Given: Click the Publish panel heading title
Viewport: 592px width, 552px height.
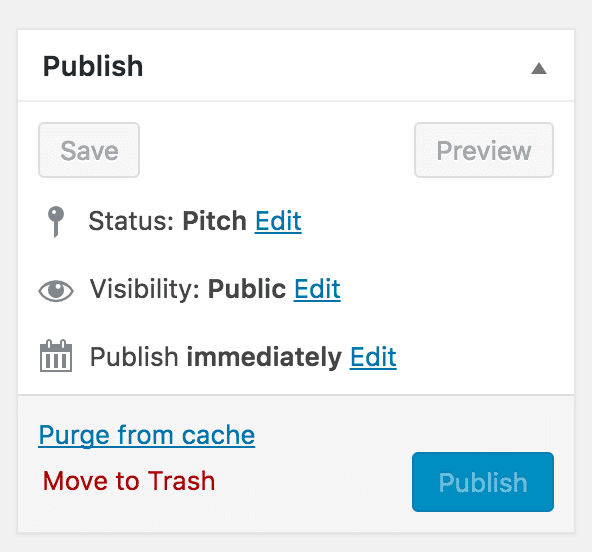Looking at the screenshot, I should (93, 66).
